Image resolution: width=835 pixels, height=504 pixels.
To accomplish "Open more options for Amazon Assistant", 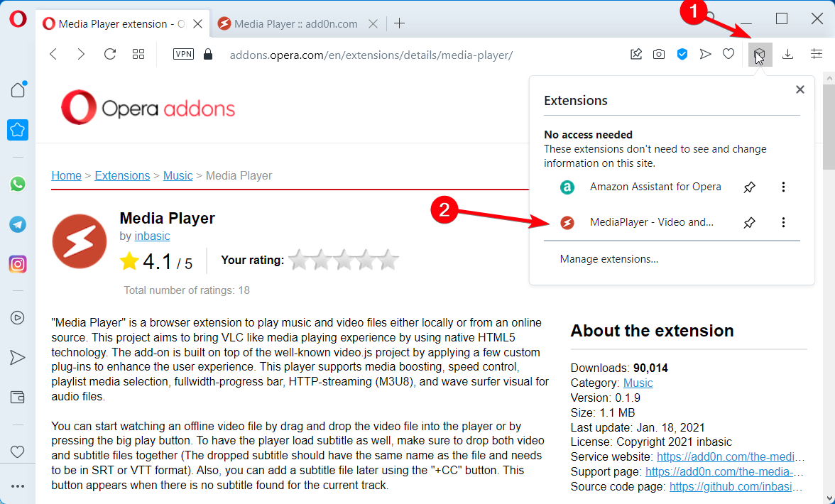I will (782, 187).
